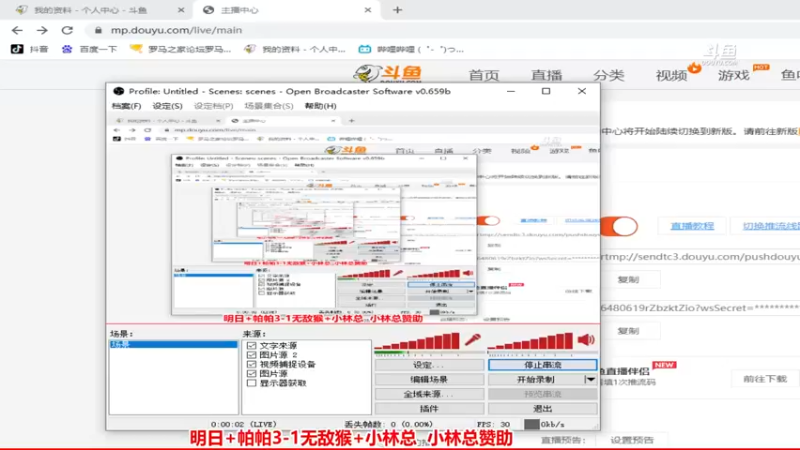Click the 编辑场景 button
800x450 pixels.
[429, 380]
